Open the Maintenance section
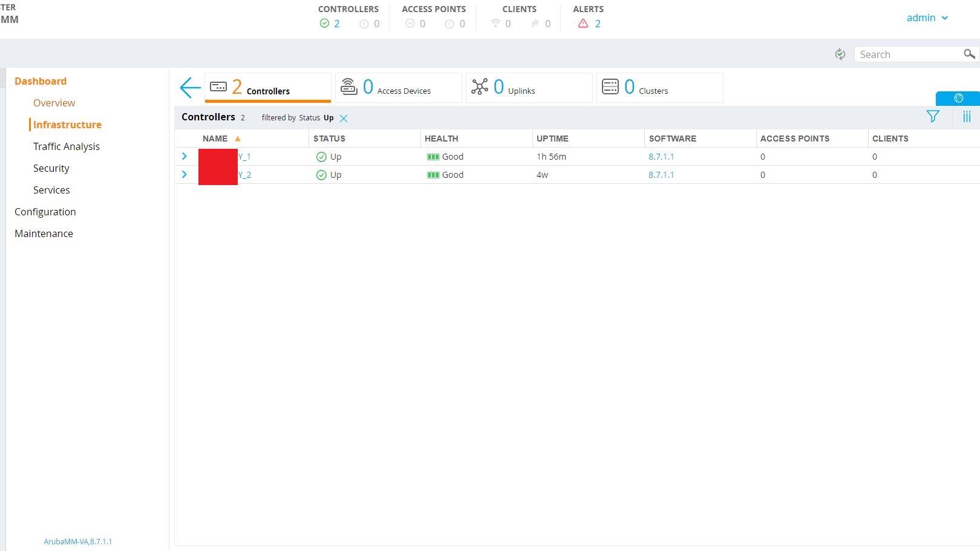 coord(44,233)
